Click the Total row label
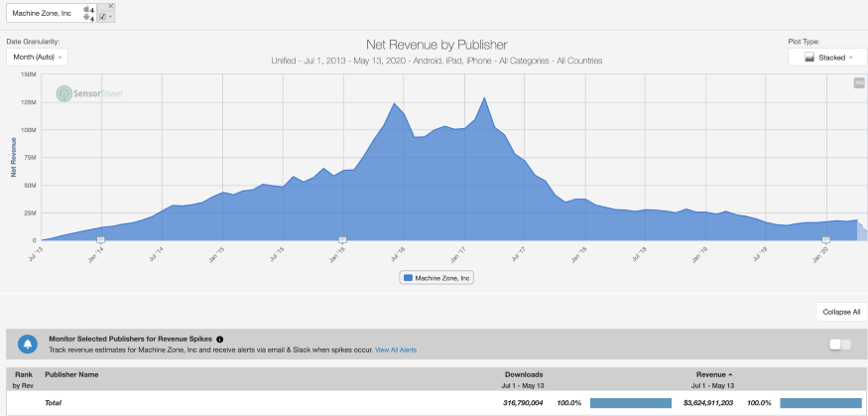This screenshot has height=416, width=868. (x=53, y=403)
